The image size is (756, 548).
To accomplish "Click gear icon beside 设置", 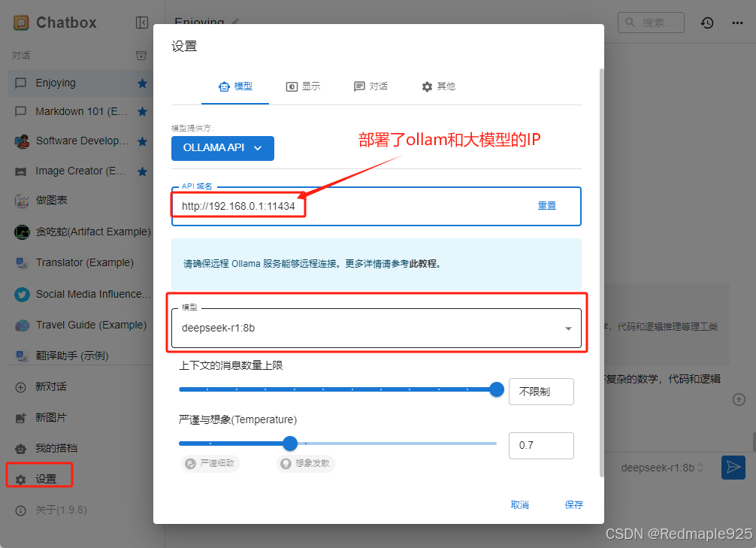I will click(x=21, y=480).
